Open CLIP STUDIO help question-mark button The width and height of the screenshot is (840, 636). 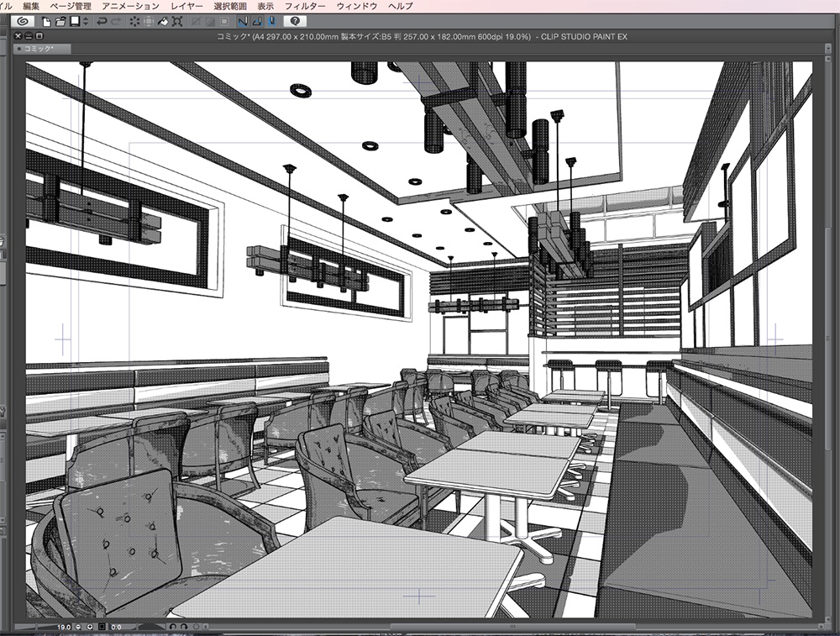coord(295,22)
